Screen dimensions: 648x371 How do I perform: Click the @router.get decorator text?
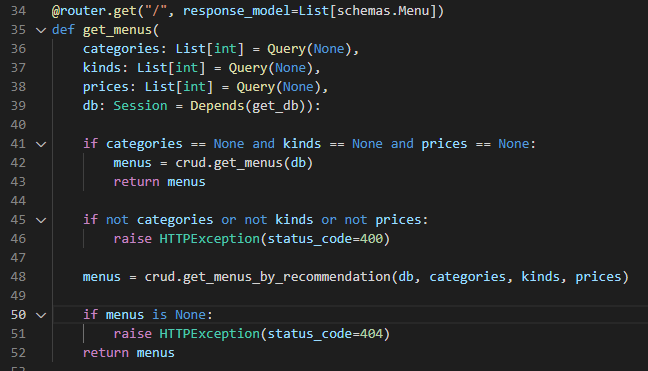[x=94, y=11]
